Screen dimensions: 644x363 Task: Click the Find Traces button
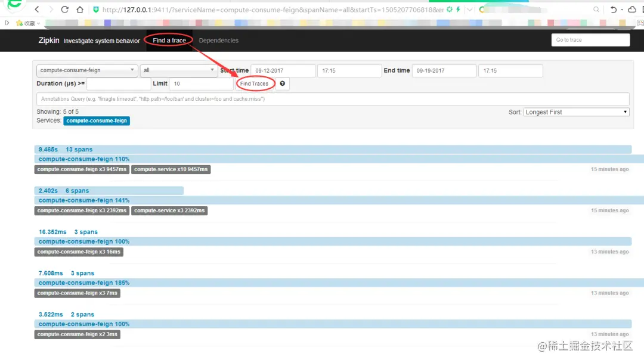254,84
